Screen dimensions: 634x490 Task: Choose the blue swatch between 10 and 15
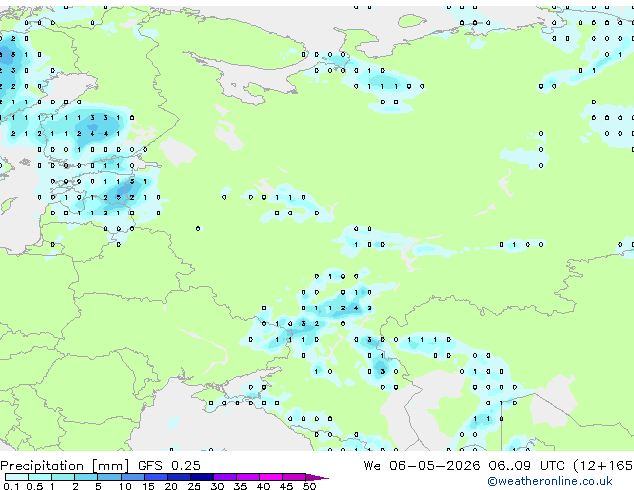(x=132, y=477)
